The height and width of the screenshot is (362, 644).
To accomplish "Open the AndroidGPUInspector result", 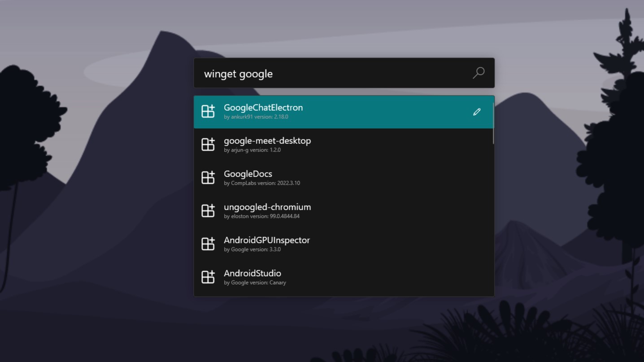I will (x=344, y=244).
